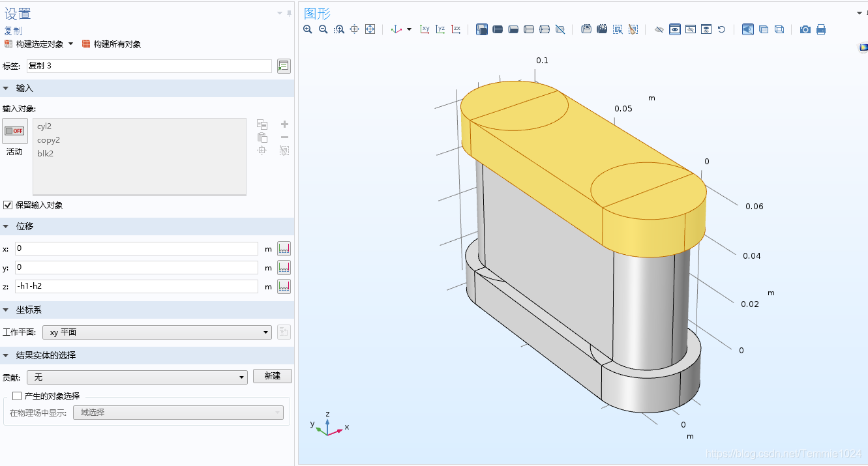Screen dimensions: 868x466
Task: Toggle scene light rendering
Action: (x=748, y=29)
